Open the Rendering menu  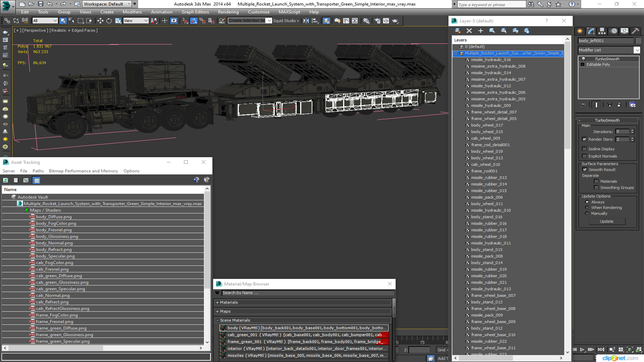tap(228, 12)
